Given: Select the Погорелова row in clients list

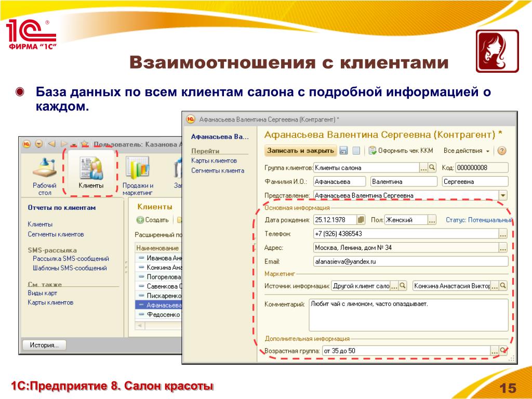Looking at the screenshot, I should 159,277.
